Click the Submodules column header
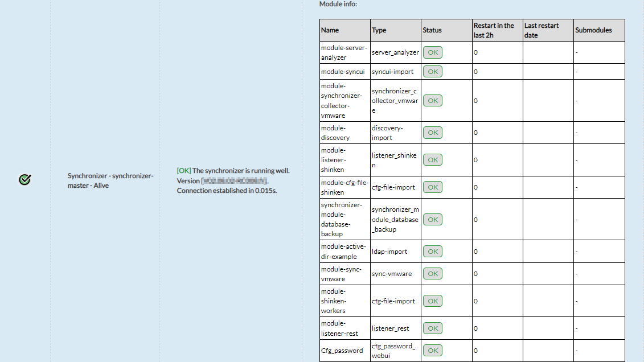The width and height of the screenshot is (644, 362). (593, 30)
